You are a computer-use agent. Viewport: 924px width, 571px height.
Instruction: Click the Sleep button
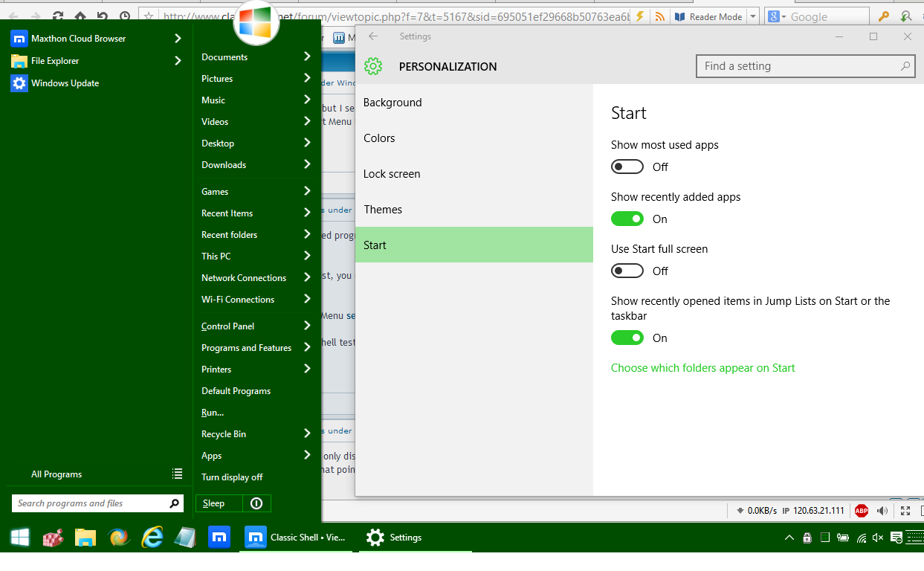point(219,503)
